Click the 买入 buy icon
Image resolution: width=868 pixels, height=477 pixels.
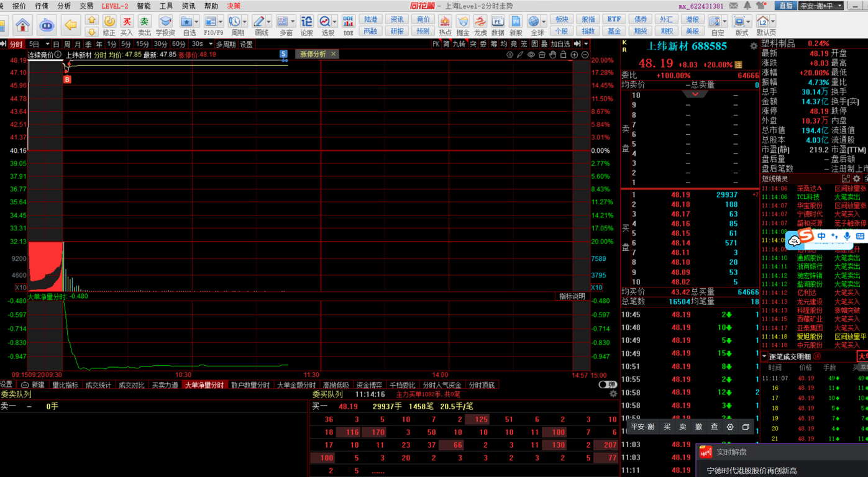click(x=127, y=25)
